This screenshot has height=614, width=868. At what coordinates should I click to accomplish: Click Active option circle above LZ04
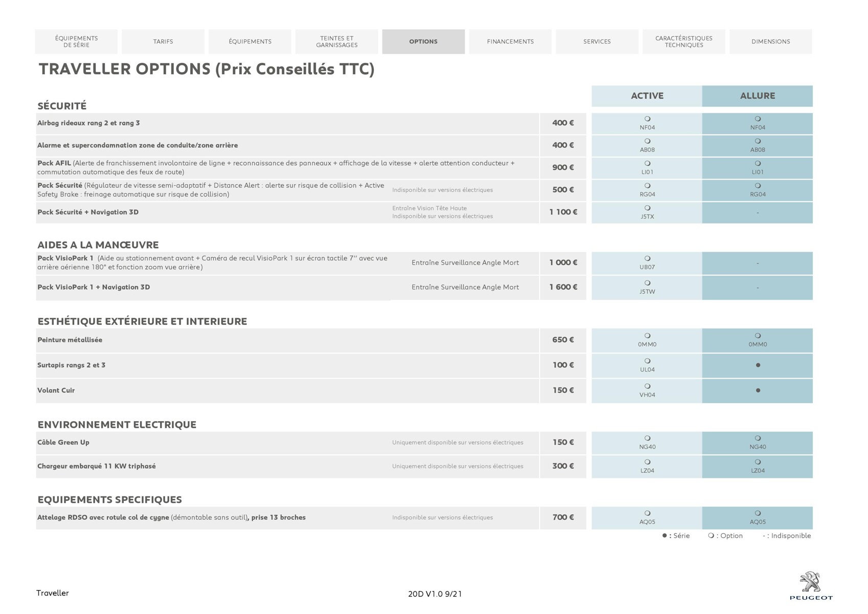coord(647,462)
